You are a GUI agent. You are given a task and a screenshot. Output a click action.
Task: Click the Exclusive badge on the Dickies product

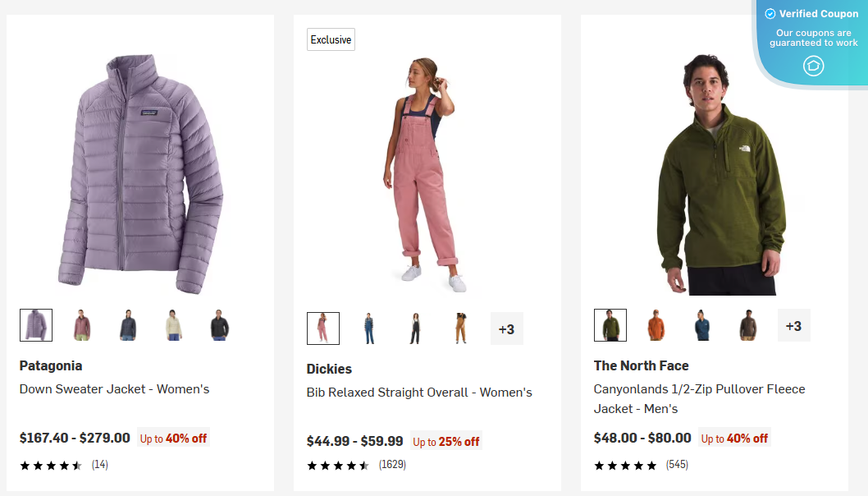tap(331, 39)
